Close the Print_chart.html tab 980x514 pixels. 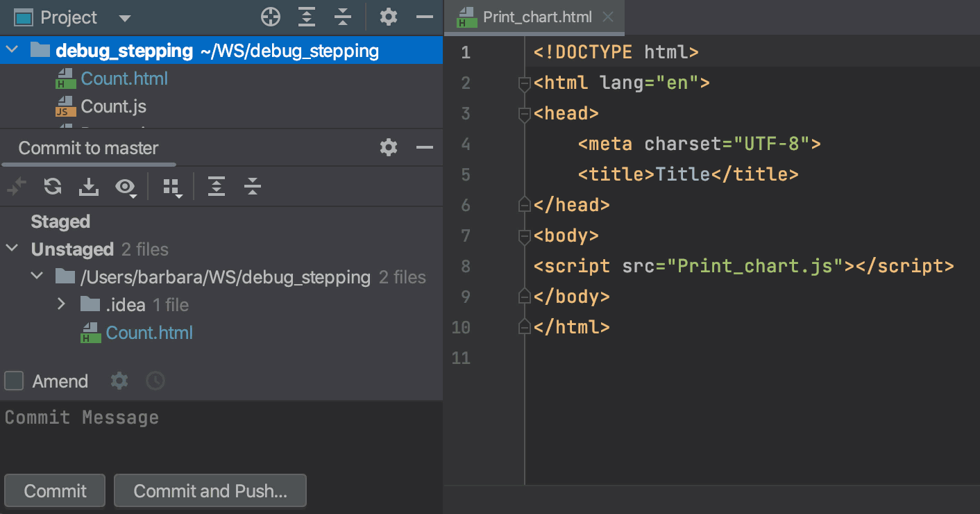coord(608,17)
